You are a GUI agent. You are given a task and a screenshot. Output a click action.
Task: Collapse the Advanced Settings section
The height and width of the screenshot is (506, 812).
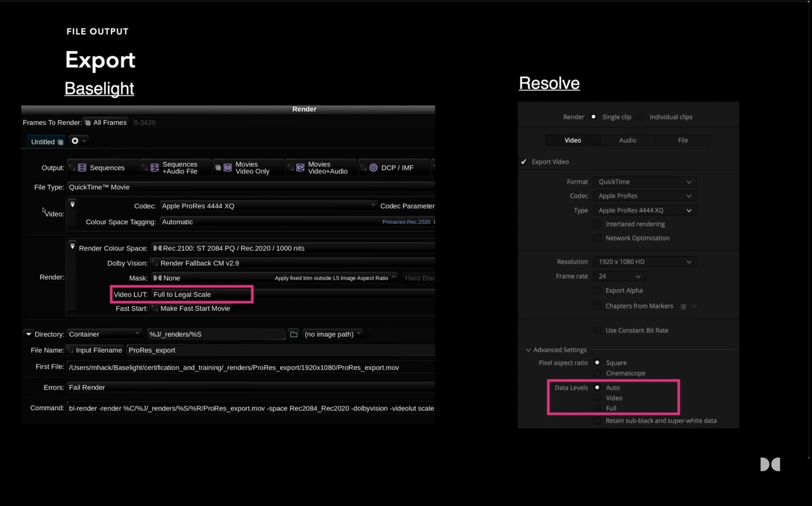click(528, 350)
